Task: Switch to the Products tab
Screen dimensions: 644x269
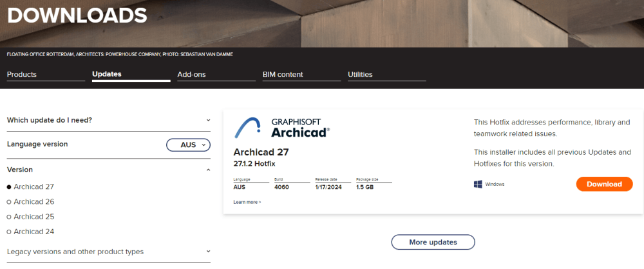Action: point(22,74)
